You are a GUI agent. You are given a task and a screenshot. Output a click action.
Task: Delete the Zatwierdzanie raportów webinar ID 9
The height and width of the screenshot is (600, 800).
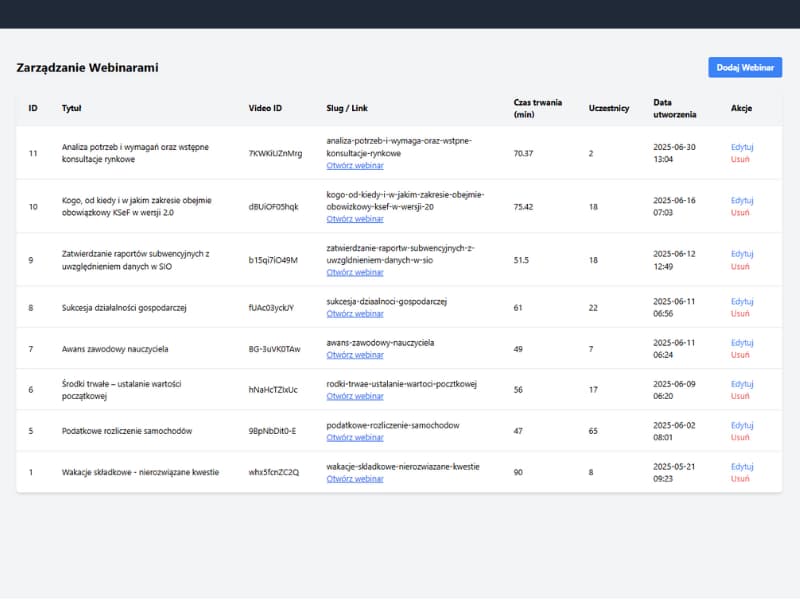click(x=740, y=266)
